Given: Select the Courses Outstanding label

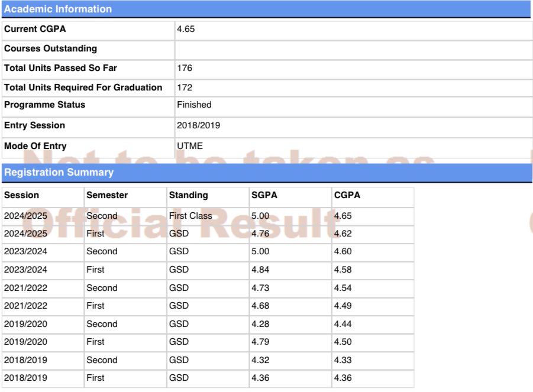Looking at the screenshot, I should (51, 48).
